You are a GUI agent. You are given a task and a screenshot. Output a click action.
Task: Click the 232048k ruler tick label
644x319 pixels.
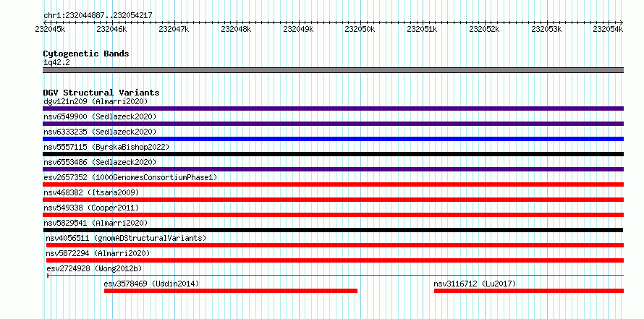(236, 29)
